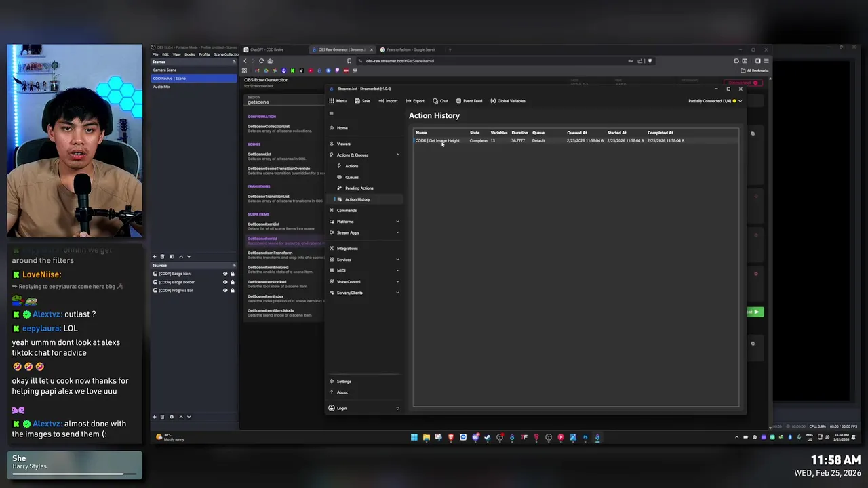Expand the Servers/Clients section chevron
This screenshot has height=488, width=868.
pos(397,293)
